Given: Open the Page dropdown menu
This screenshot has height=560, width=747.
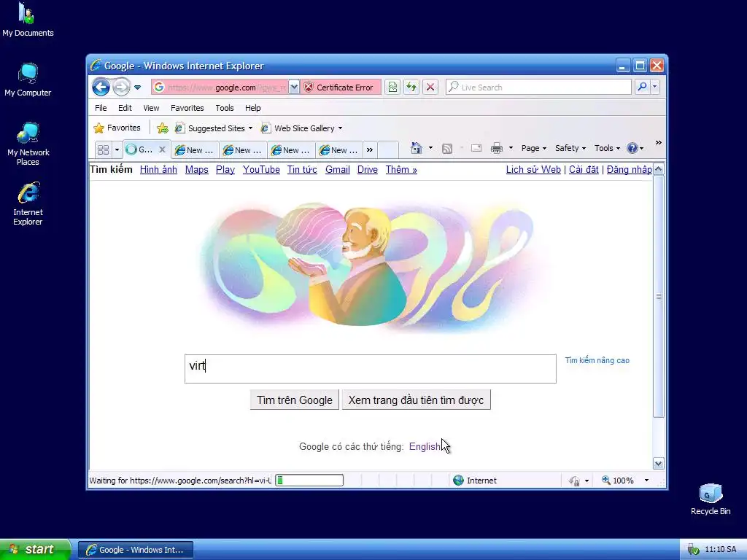Looking at the screenshot, I should (533, 148).
